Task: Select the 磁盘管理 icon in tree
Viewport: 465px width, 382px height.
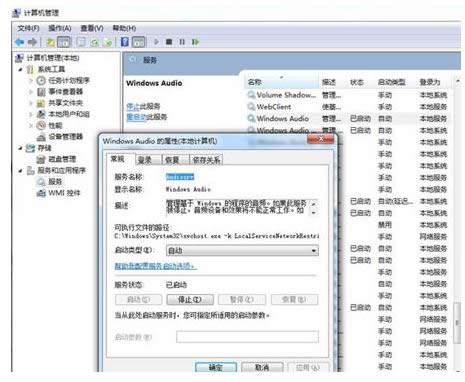Action: 41,159
